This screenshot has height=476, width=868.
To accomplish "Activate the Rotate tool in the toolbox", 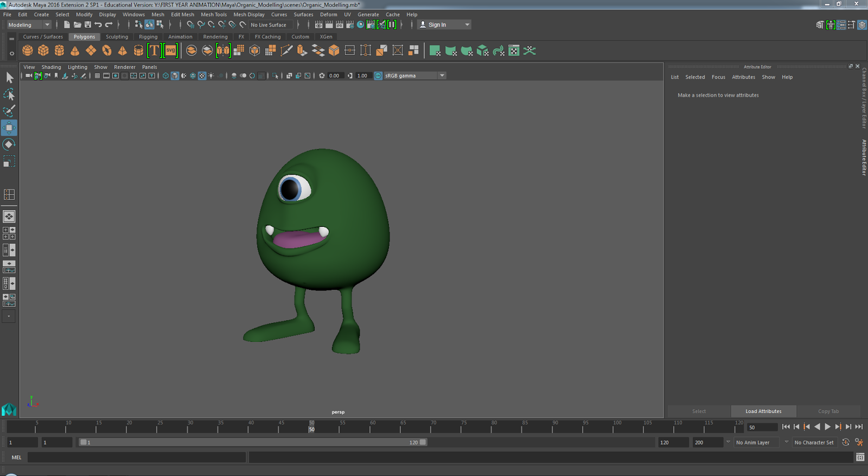I will pyautogui.click(x=9, y=144).
